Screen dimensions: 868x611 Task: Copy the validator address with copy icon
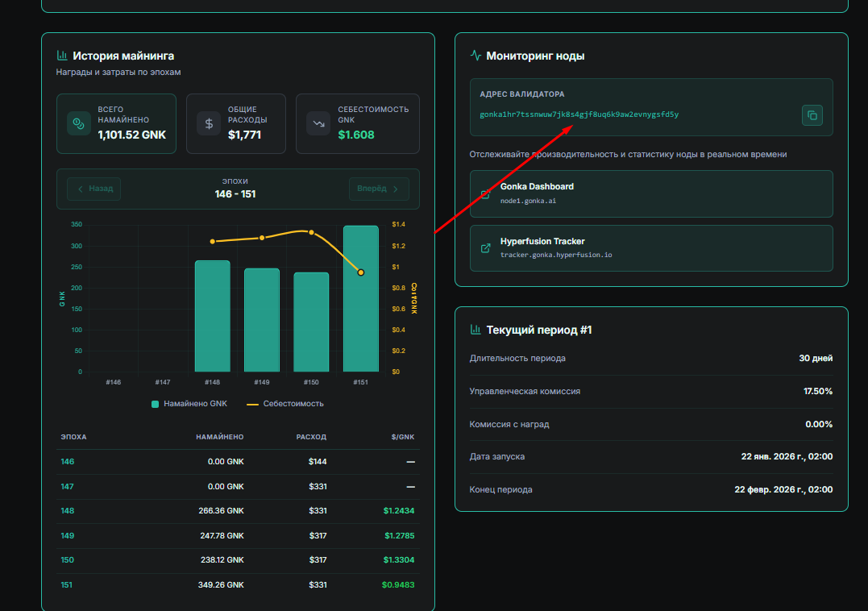click(812, 115)
